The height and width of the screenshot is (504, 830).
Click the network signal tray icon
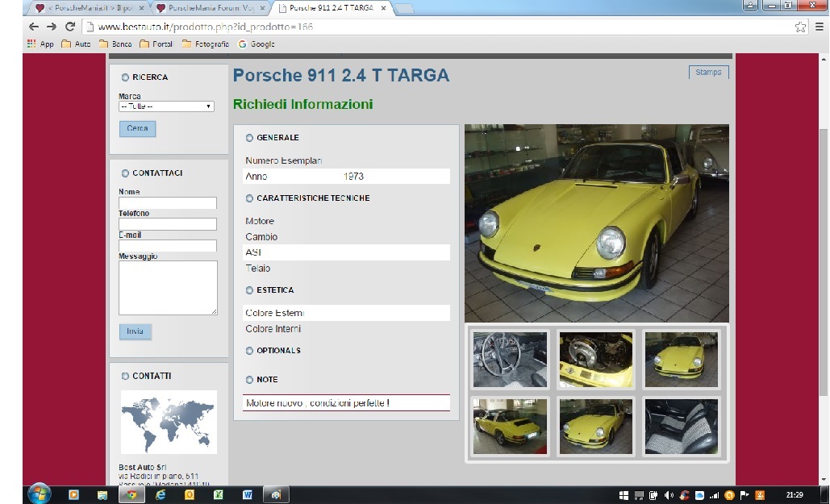[715, 495]
